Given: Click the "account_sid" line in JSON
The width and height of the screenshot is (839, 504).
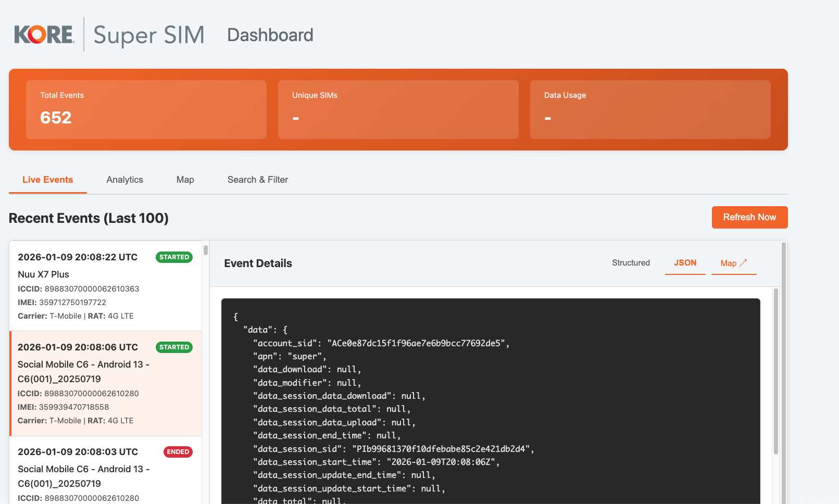Looking at the screenshot, I should pos(381,343).
